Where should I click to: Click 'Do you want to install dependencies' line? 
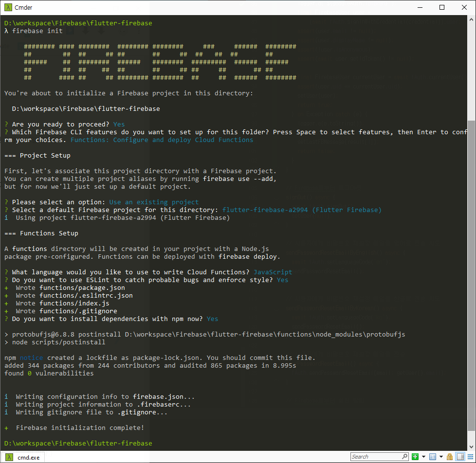[111, 319]
